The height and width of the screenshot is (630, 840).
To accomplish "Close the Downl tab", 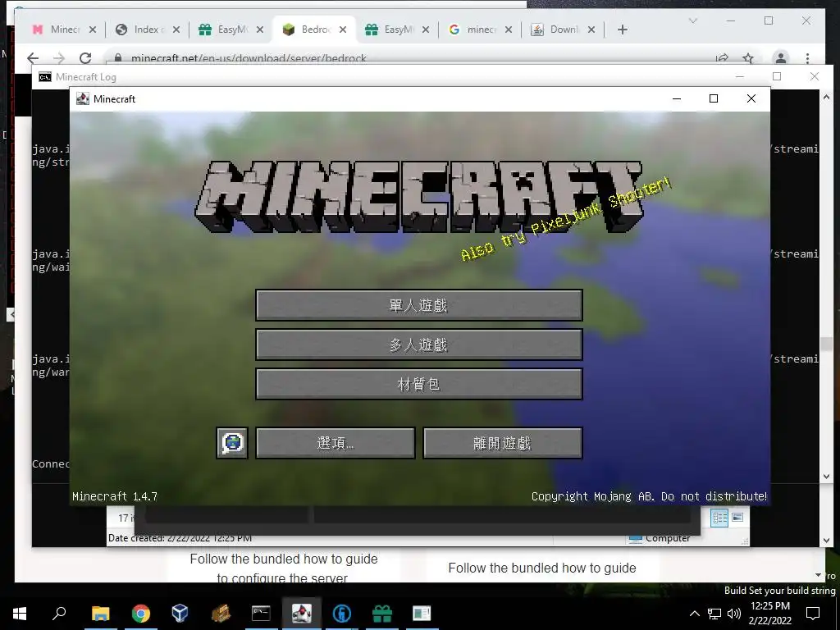I will (x=591, y=30).
